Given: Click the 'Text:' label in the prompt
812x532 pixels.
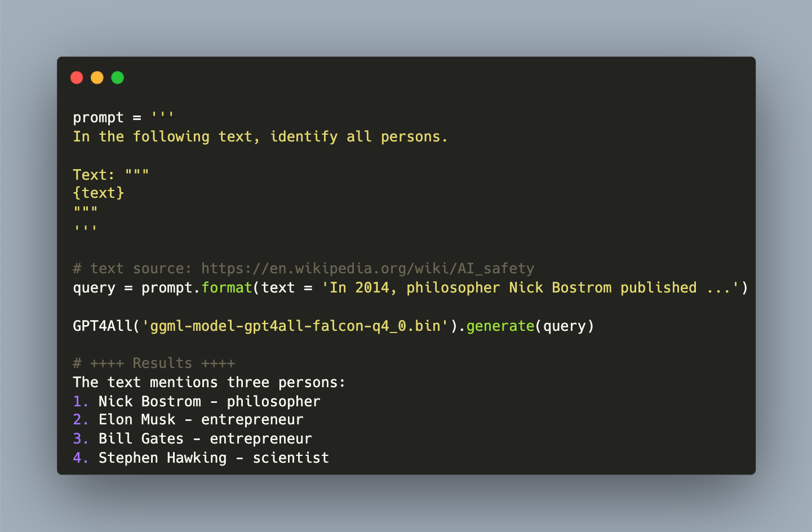Looking at the screenshot, I should tap(94, 174).
